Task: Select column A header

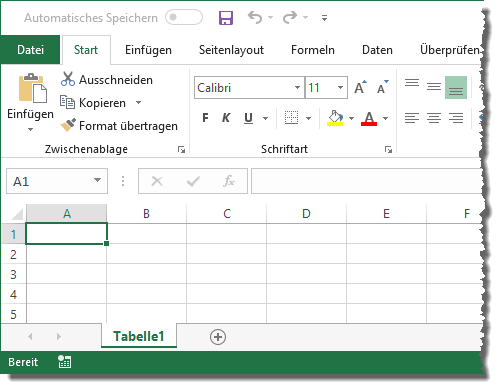Action: (x=67, y=214)
